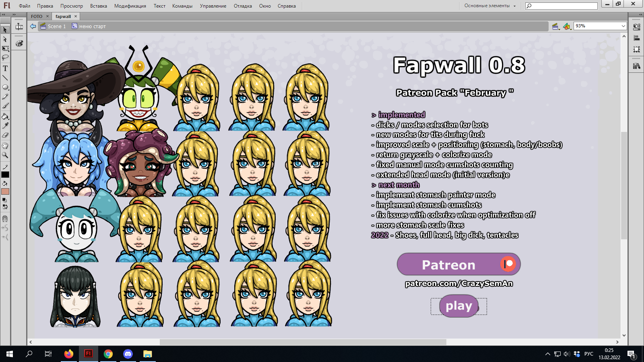644x362 pixels.
Task: Open the Файл menu
Action: click(x=25, y=6)
